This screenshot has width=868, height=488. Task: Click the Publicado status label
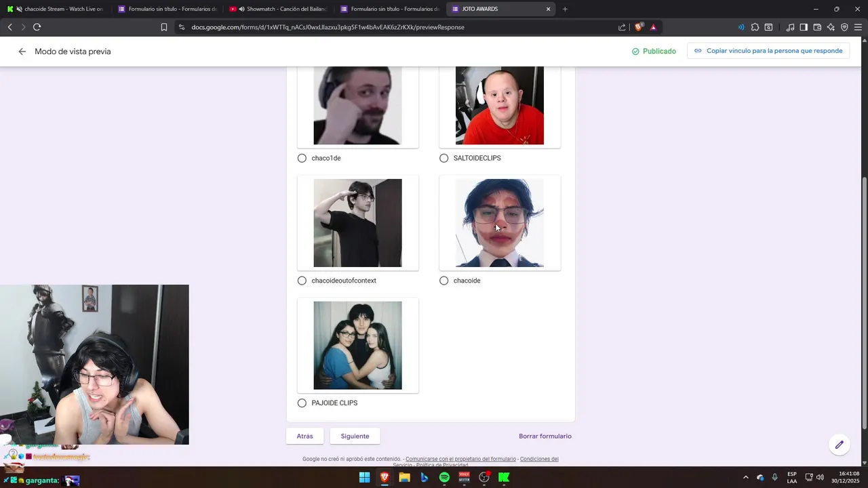coord(654,52)
